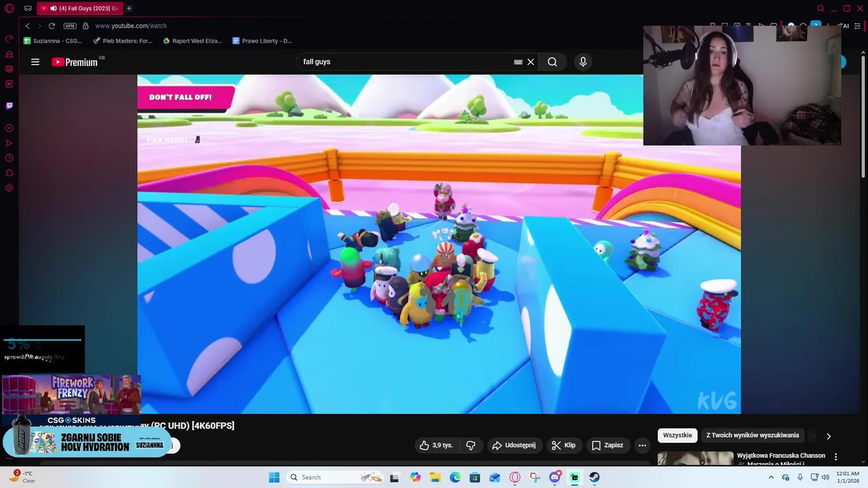The width and height of the screenshot is (868, 488).
Task: Open options for Wyjątkowa Francuska Chanson video
Action: click(x=835, y=457)
